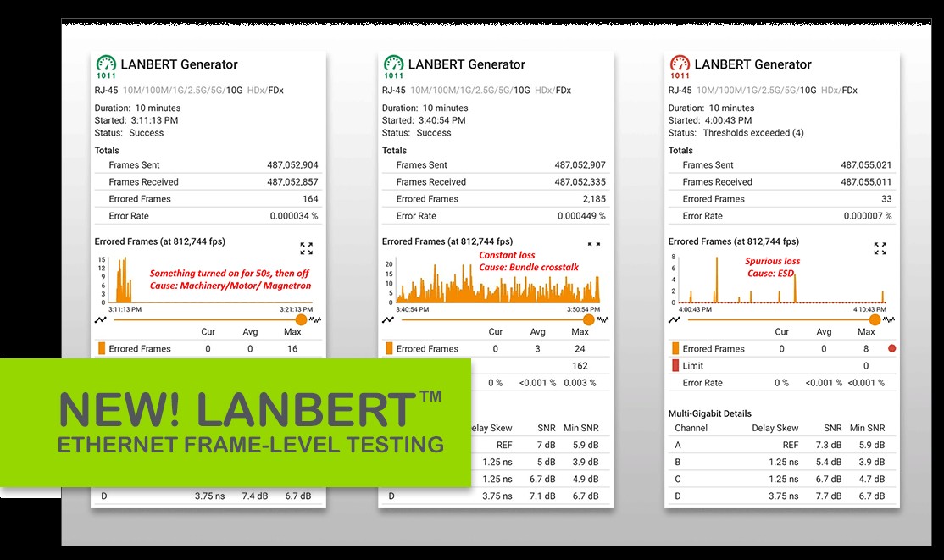Expand the chart labeled Machinery/Motor/Magnetron to fullscreen
The height and width of the screenshot is (560, 944).
click(306, 248)
